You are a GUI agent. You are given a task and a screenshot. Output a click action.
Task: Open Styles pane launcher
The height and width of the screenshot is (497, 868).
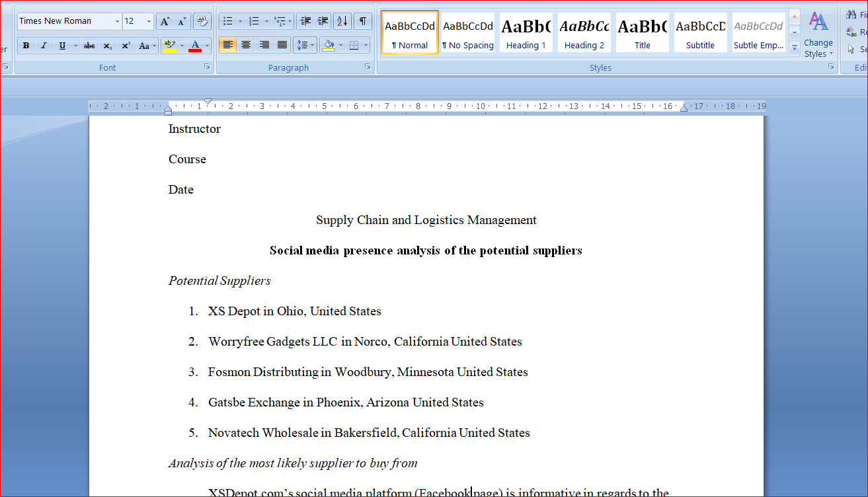(832, 67)
